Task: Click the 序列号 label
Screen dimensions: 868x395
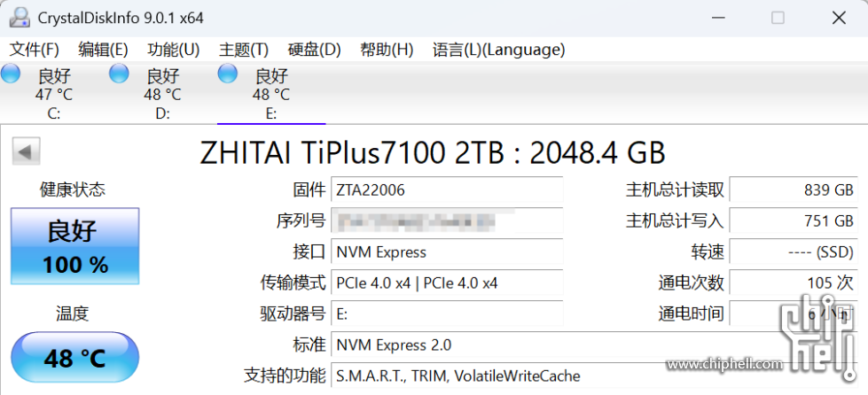Action: click(301, 221)
